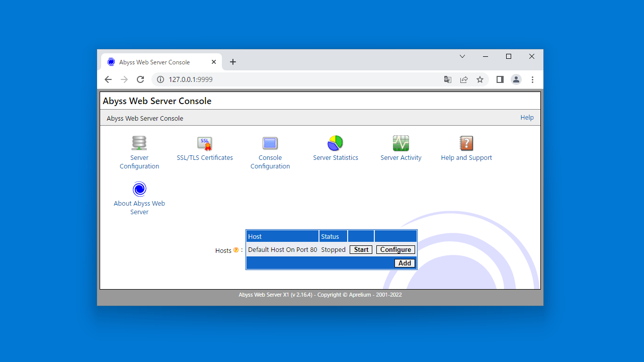The height and width of the screenshot is (362, 644).
Task: Open the Server Configuration icon
Action: [x=139, y=143]
